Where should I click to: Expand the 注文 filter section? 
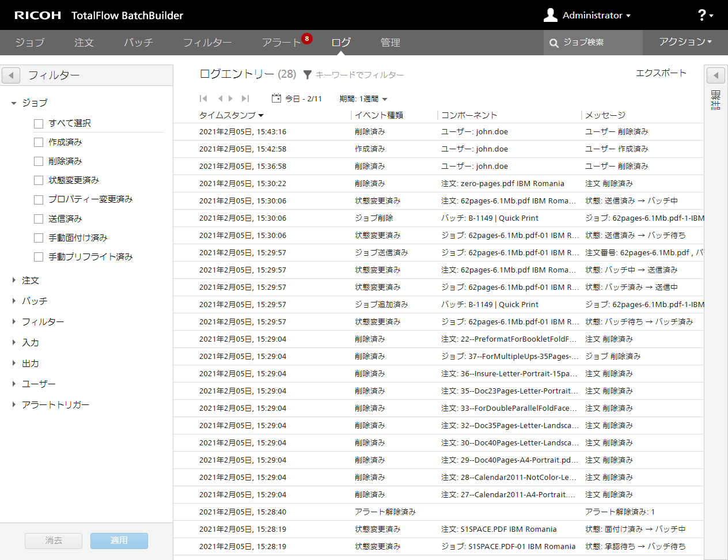click(14, 281)
